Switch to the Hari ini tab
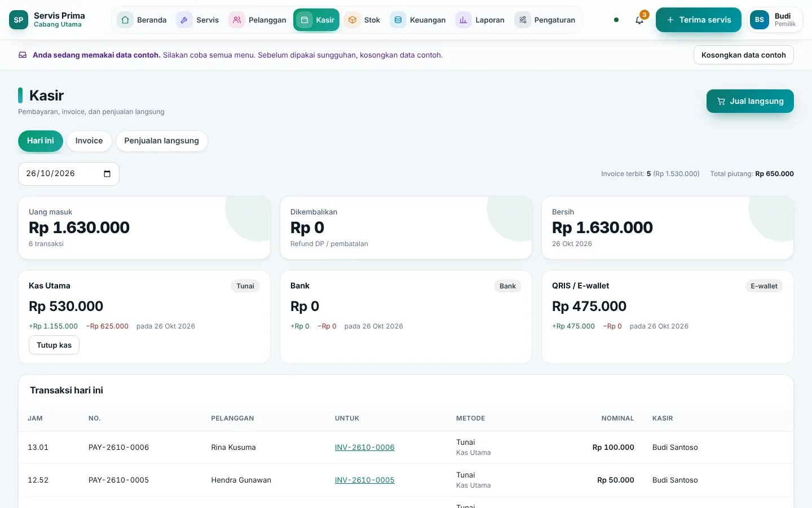The height and width of the screenshot is (508, 812). [x=41, y=141]
